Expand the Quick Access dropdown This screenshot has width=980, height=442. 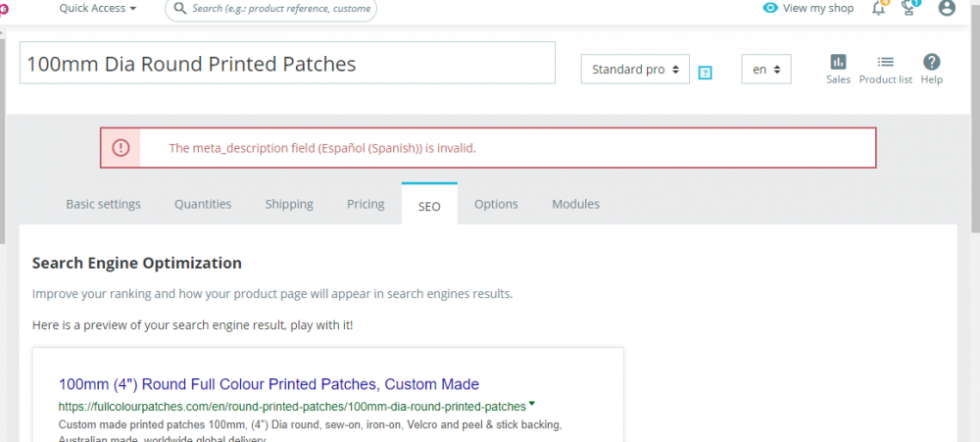pos(97,8)
